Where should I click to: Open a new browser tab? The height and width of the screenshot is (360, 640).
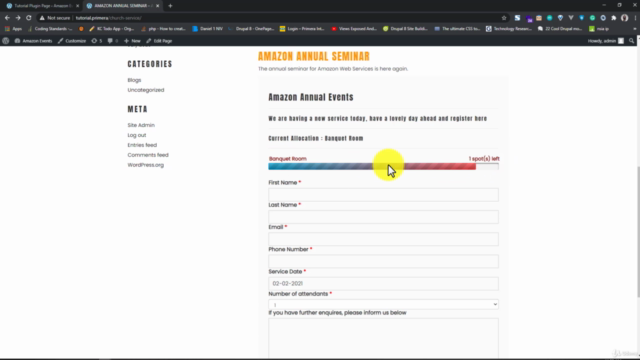pyautogui.click(x=170, y=6)
